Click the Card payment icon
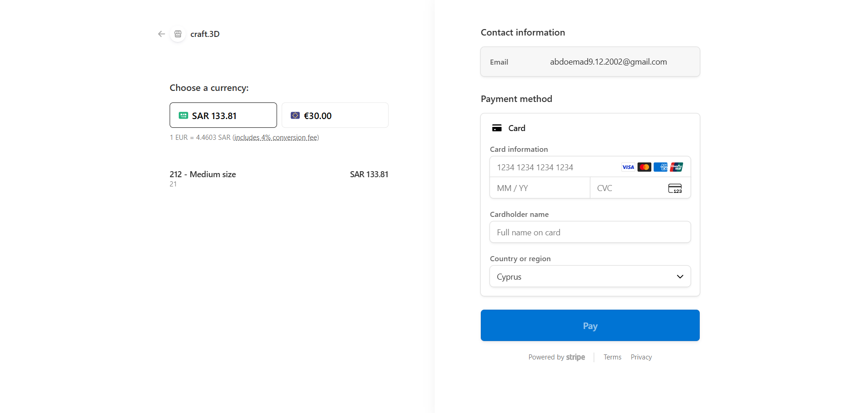 (497, 128)
